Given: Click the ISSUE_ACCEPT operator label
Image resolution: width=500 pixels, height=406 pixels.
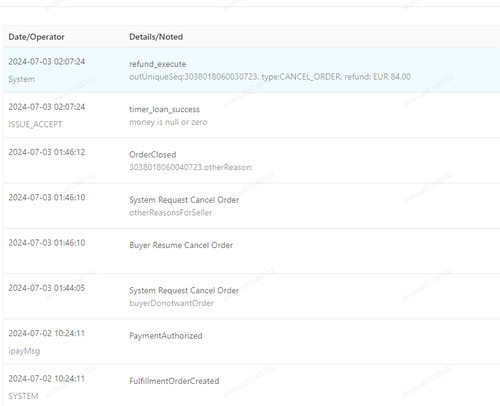Looking at the screenshot, I should pos(35,124).
